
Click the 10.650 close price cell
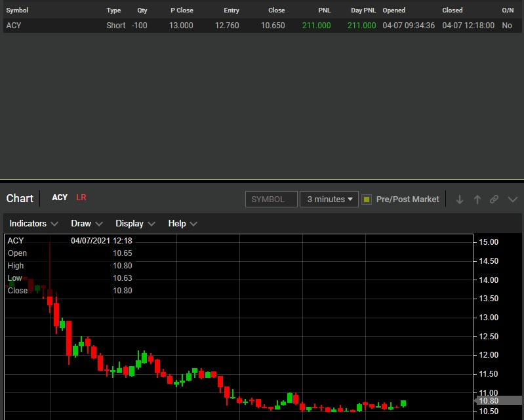(x=273, y=26)
